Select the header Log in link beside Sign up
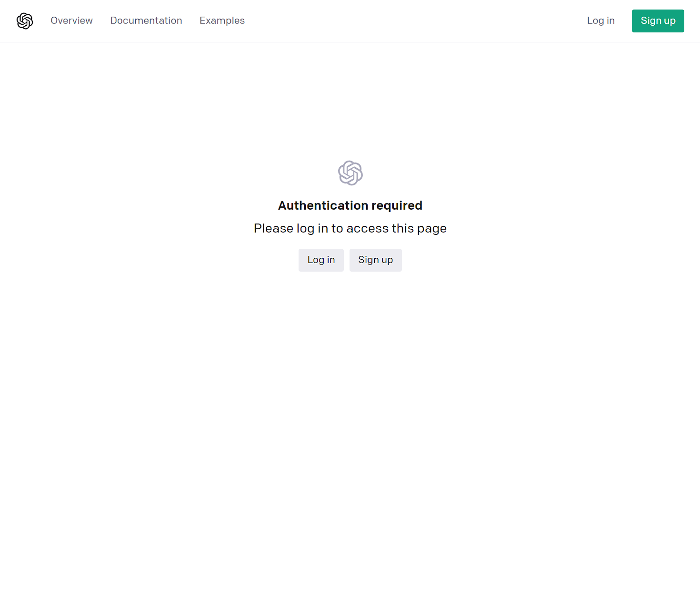Image resolution: width=700 pixels, height=590 pixels. point(600,20)
